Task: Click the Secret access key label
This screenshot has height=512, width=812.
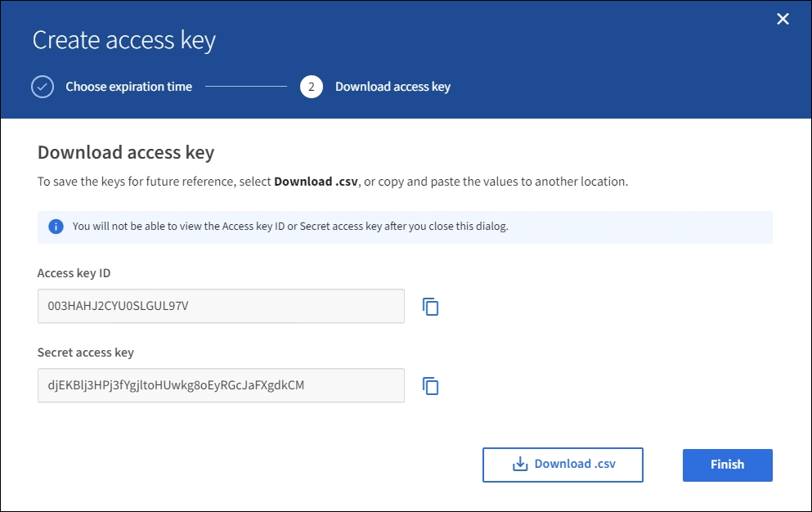Action: click(86, 353)
